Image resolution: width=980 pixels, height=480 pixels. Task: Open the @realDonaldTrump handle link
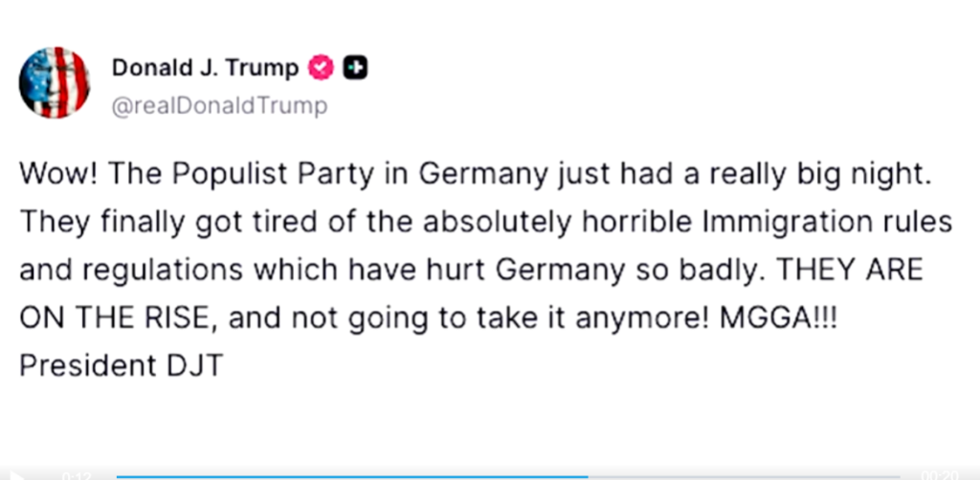coord(219,106)
